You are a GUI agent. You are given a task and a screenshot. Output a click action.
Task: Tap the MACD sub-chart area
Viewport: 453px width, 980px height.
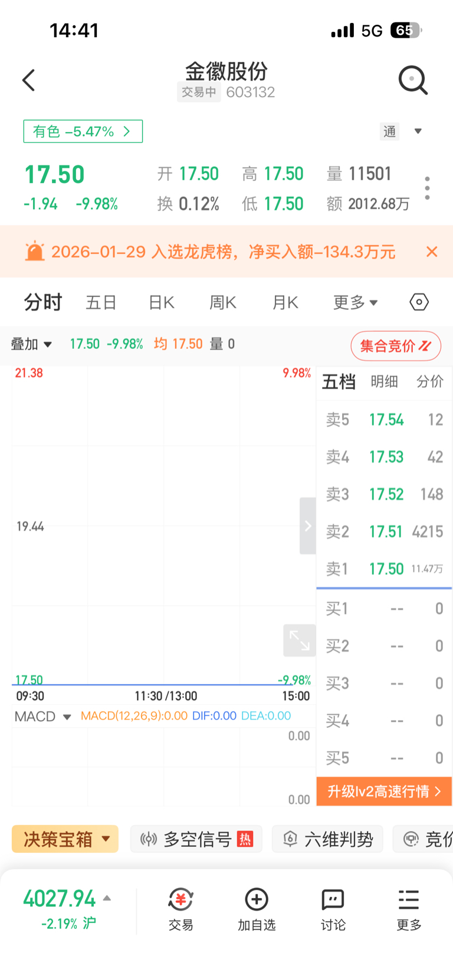(163, 766)
